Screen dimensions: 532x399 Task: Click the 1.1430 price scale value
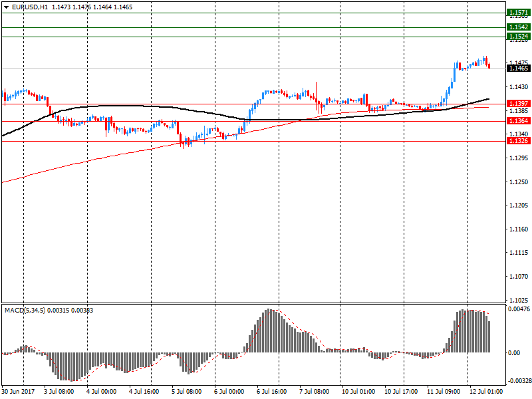click(519, 87)
